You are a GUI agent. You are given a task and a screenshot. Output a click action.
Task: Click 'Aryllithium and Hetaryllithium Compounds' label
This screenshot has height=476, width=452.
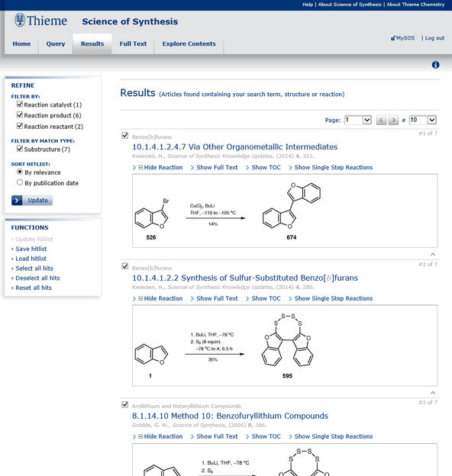186,406
